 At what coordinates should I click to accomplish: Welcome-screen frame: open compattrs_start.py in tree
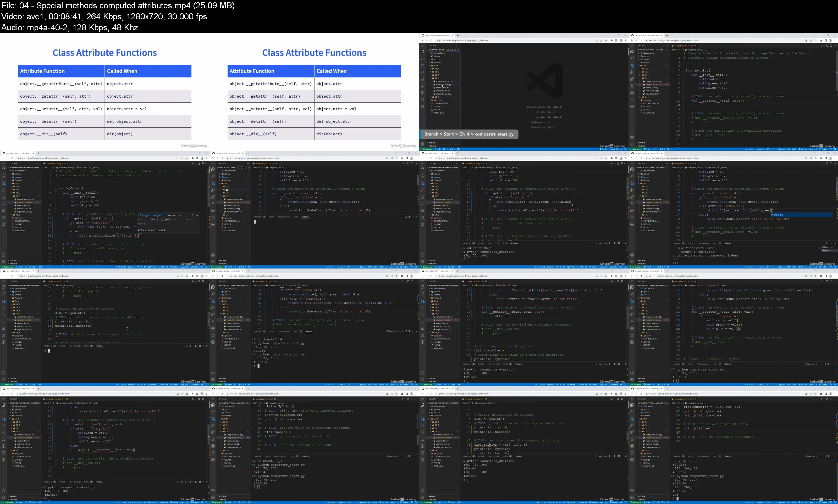click(443, 85)
